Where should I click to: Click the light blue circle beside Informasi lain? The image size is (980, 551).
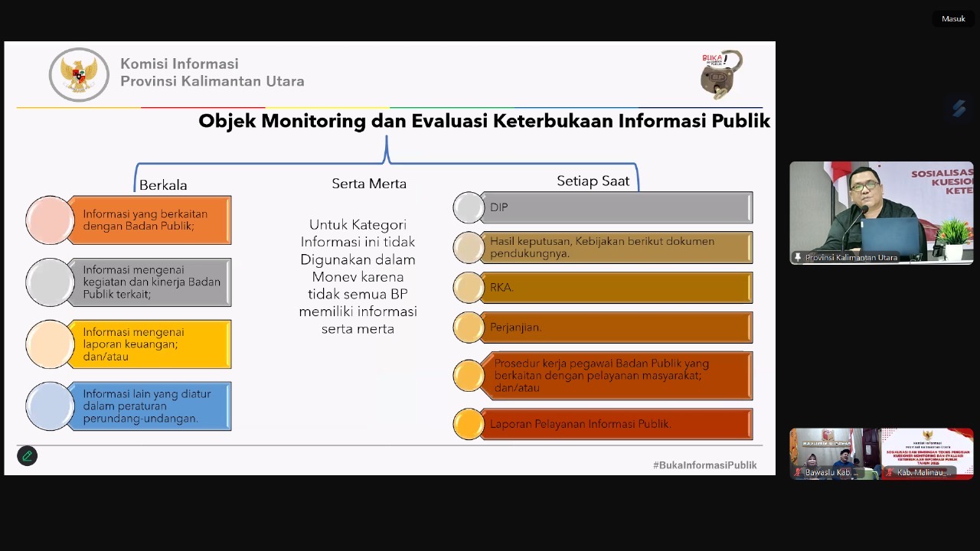[x=50, y=406]
